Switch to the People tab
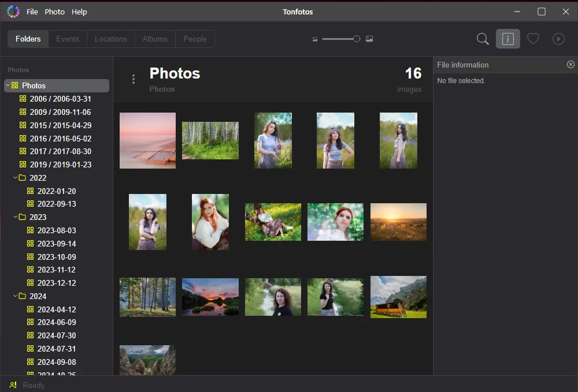 click(195, 39)
